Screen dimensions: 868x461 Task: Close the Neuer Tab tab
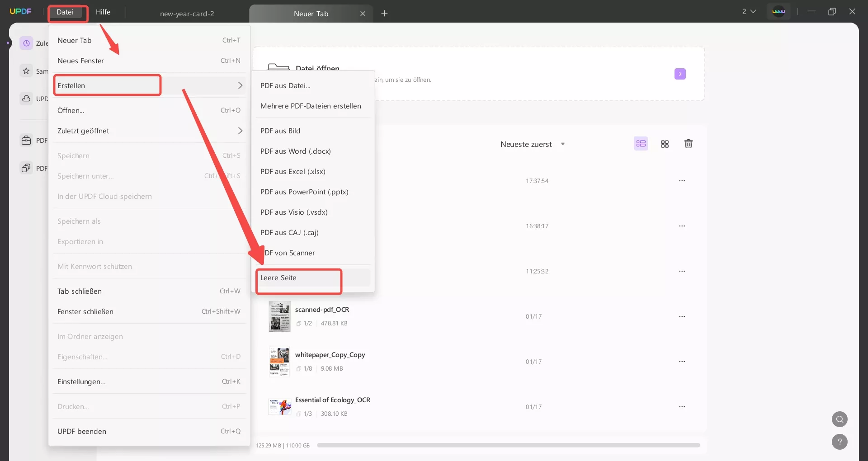click(x=363, y=14)
